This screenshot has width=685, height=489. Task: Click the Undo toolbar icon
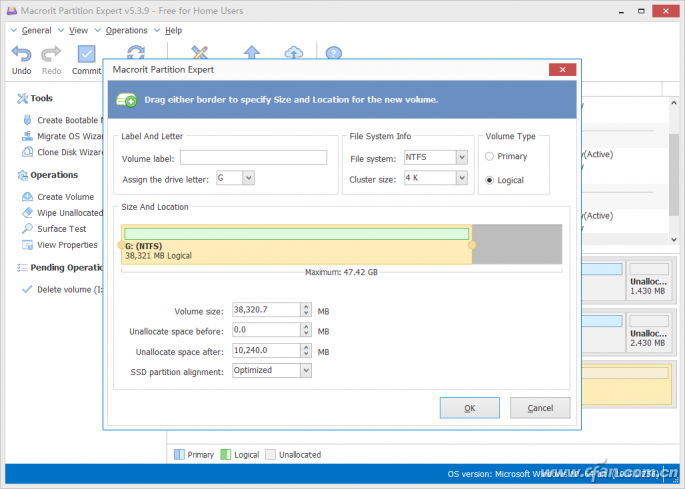[x=21, y=54]
